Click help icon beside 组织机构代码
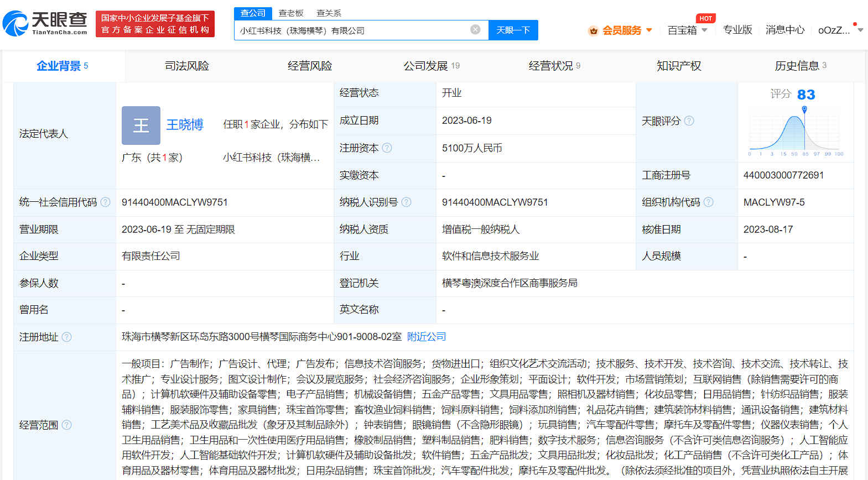Image resolution: width=868 pixels, height=480 pixels. click(709, 202)
